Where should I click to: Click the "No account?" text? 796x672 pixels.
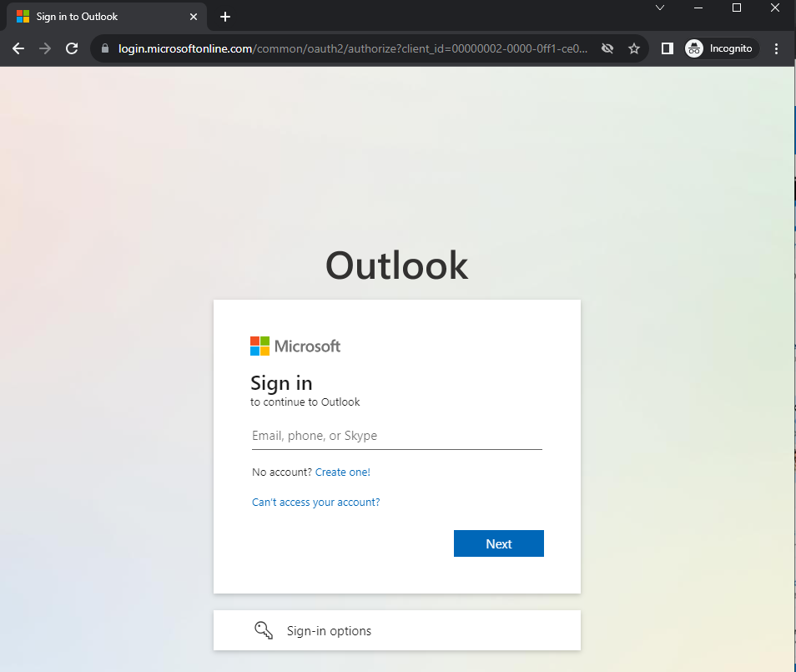(x=282, y=472)
